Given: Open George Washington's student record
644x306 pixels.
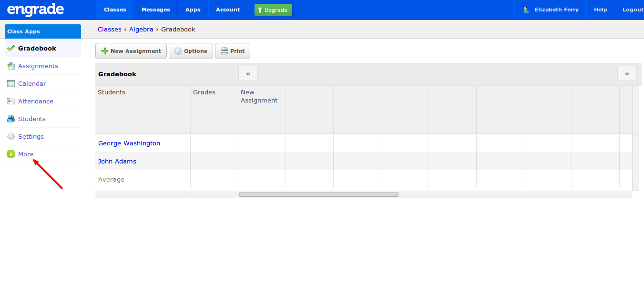Looking at the screenshot, I should (129, 143).
